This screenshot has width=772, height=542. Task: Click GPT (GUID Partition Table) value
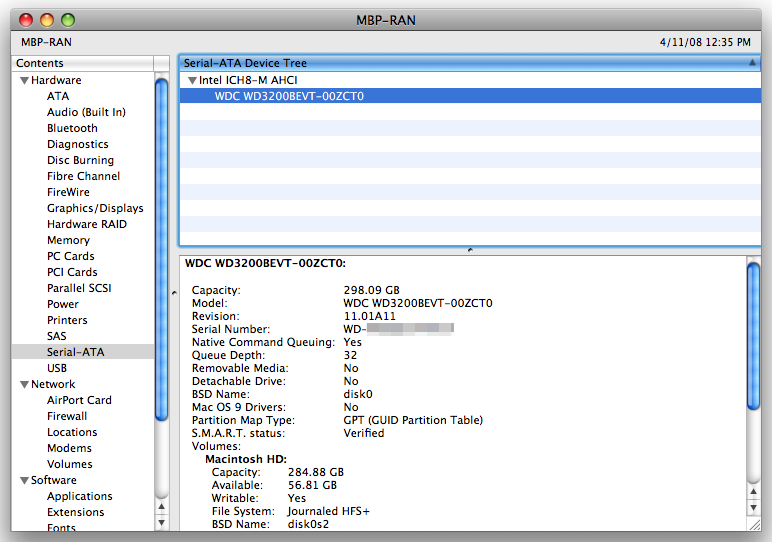tap(413, 420)
